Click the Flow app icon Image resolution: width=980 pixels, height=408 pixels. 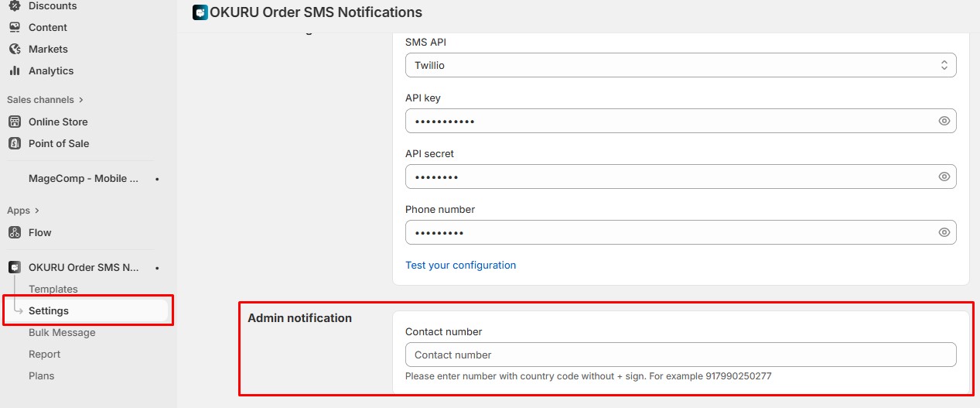coord(15,232)
